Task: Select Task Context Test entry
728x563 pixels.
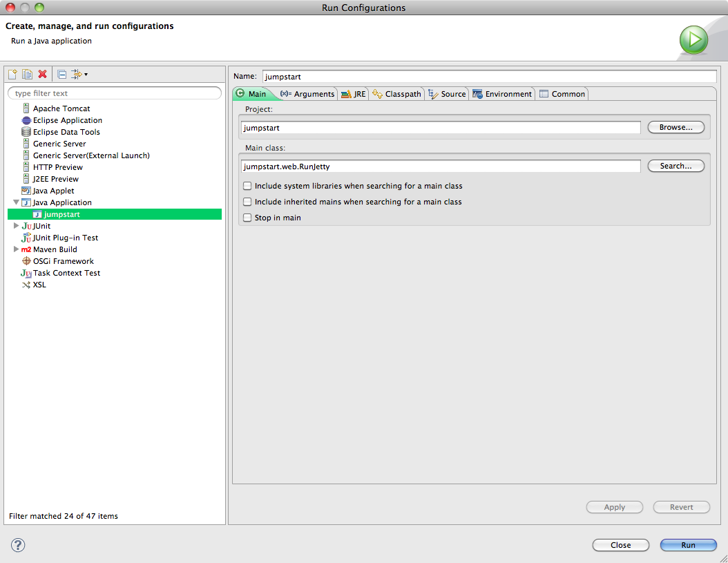Action: click(x=66, y=273)
